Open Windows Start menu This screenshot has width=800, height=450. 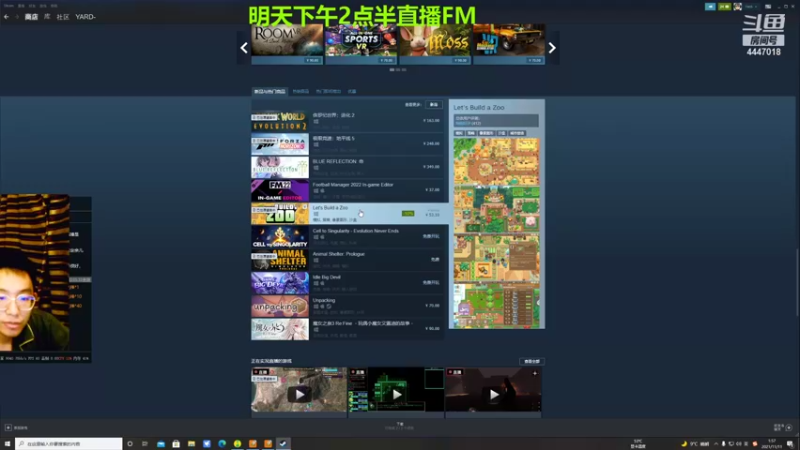[7, 444]
